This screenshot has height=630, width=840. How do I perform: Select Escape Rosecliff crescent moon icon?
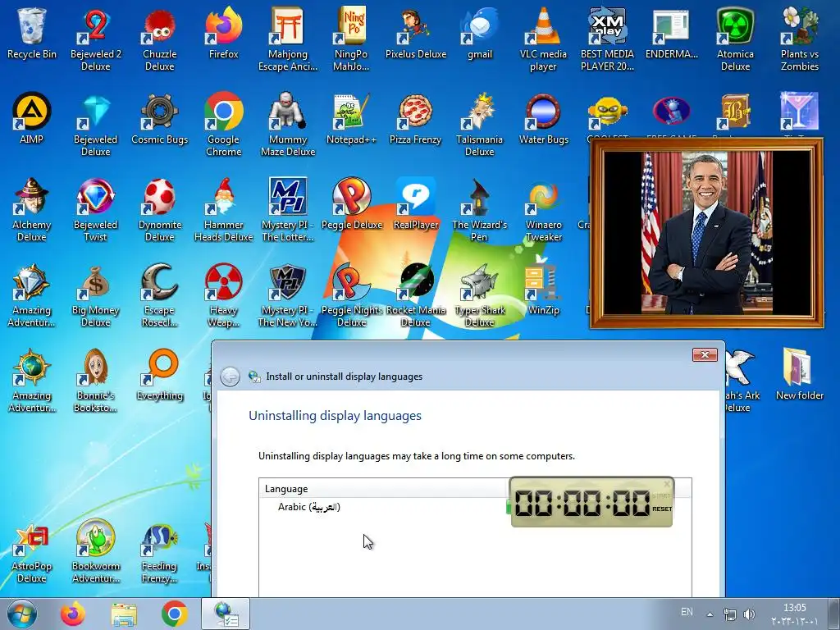(160, 294)
